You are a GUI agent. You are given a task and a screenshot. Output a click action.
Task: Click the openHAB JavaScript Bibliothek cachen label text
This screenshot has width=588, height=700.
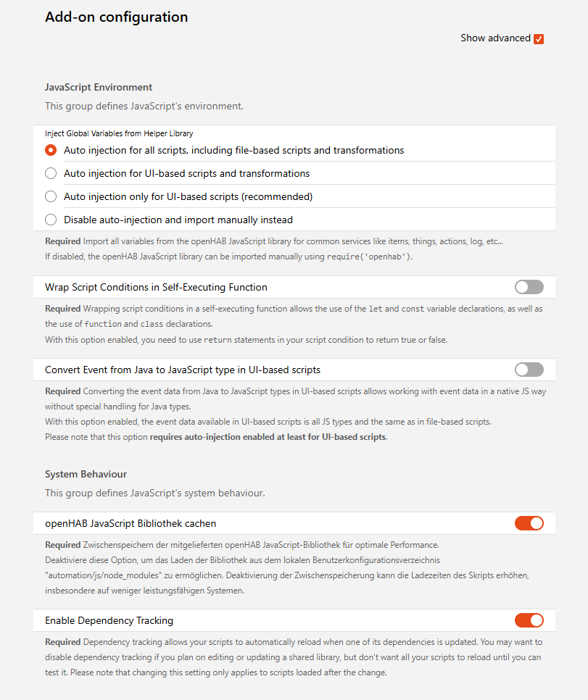(x=131, y=523)
